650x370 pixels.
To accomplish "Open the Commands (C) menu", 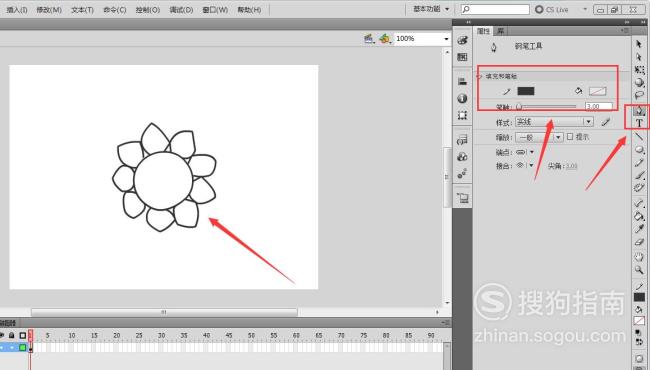I will pos(114,10).
